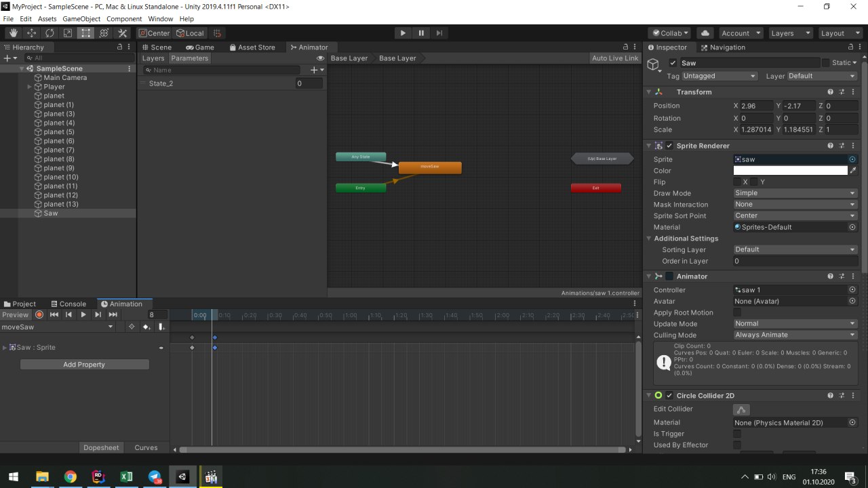
Task: Open the cloud services icon
Action: (705, 33)
